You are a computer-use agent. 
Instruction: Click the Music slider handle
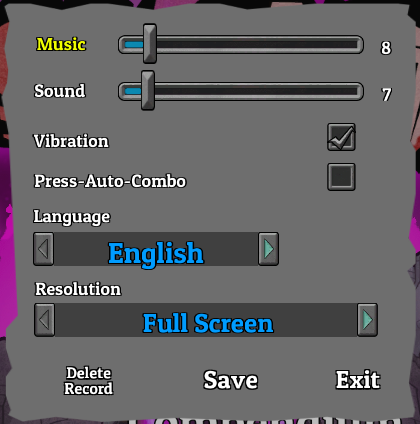tap(150, 44)
